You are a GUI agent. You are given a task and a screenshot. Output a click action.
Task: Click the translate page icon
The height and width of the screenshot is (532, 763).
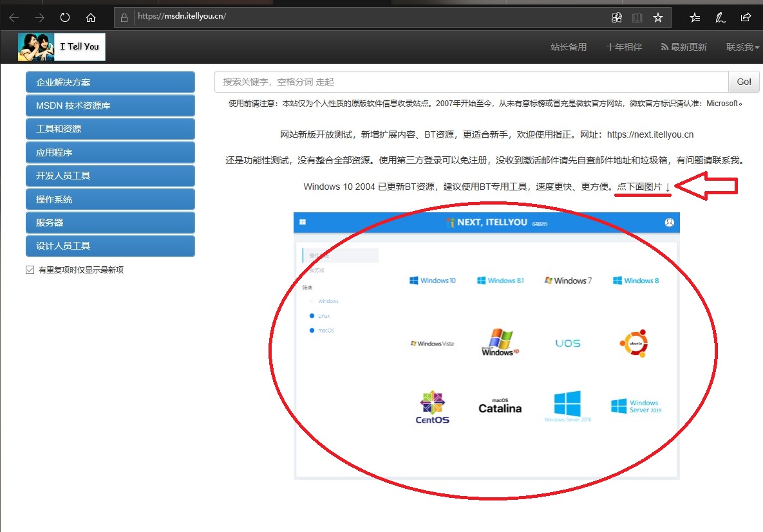click(617, 18)
